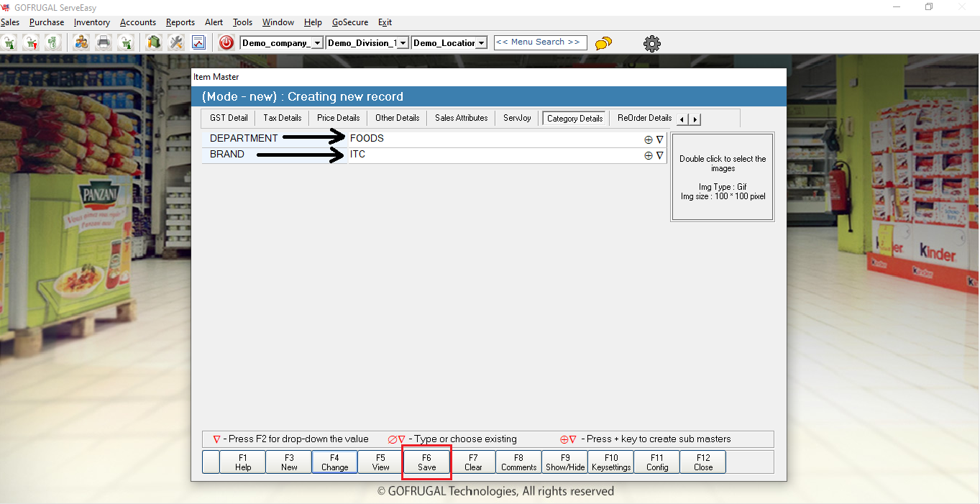
Task: Click the Menu Search field
Action: point(540,42)
